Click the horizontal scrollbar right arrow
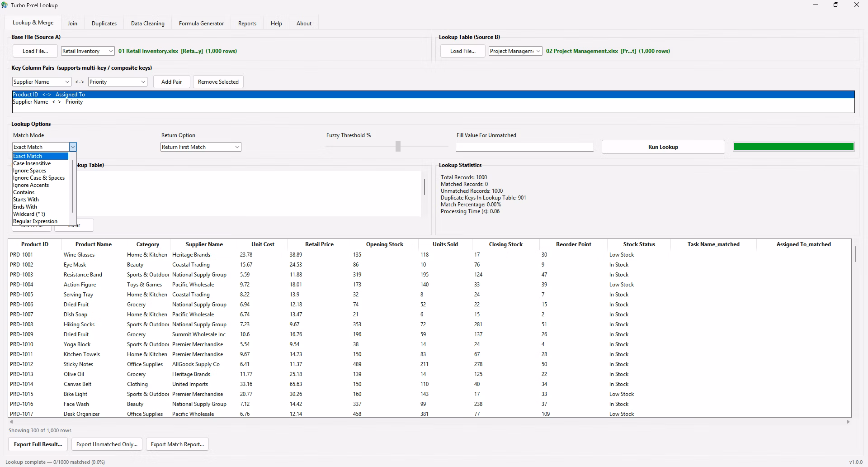 848,422
